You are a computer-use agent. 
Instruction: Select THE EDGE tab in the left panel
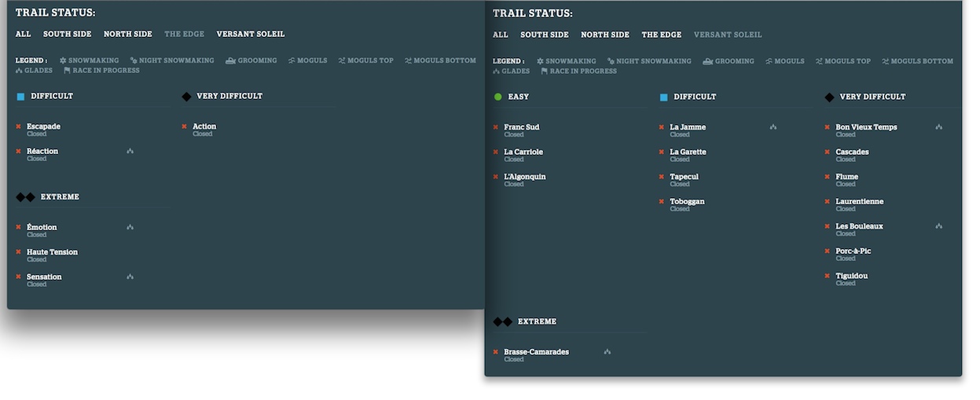click(x=185, y=35)
